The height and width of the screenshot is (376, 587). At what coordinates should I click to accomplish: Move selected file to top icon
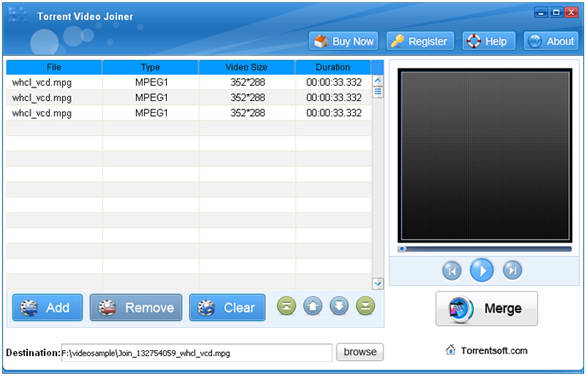286,306
